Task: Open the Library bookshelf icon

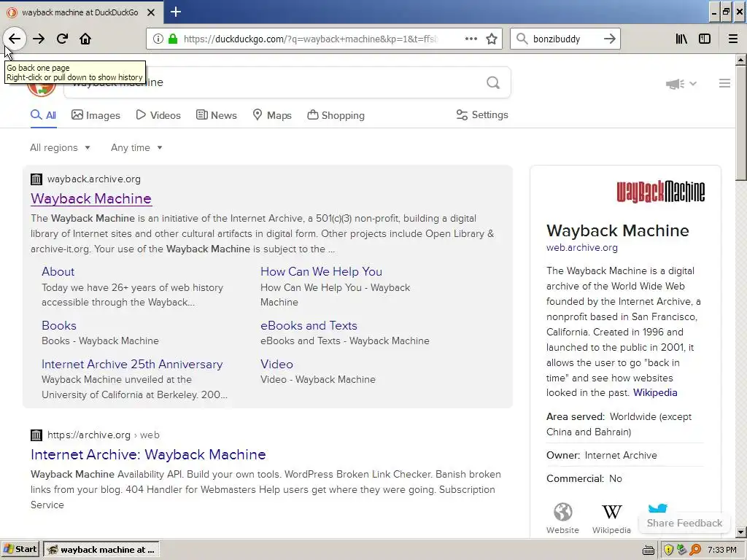Action: (x=681, y=39)
